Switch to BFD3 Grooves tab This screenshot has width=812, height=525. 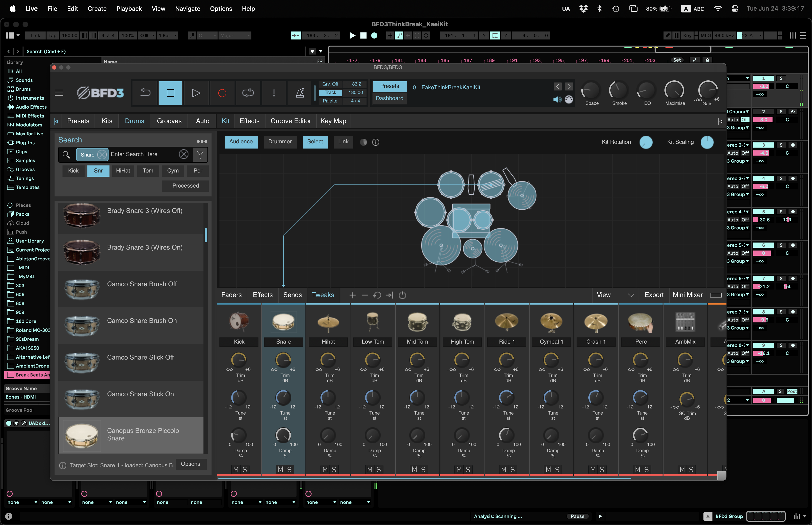tap(169, 121)
